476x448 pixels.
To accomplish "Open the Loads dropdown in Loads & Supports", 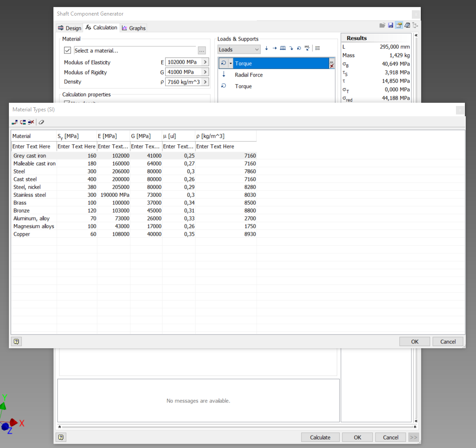I will click(x=239, y=49).
